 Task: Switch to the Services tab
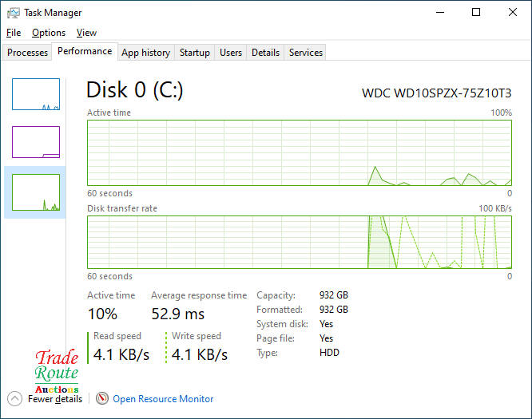(x=306, y=53)
